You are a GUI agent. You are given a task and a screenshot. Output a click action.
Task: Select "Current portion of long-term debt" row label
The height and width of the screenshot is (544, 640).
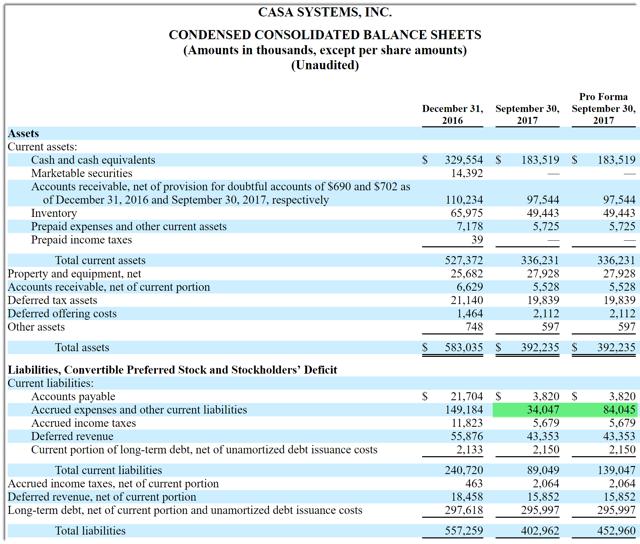pyautogui.click(x=204, y=450)
